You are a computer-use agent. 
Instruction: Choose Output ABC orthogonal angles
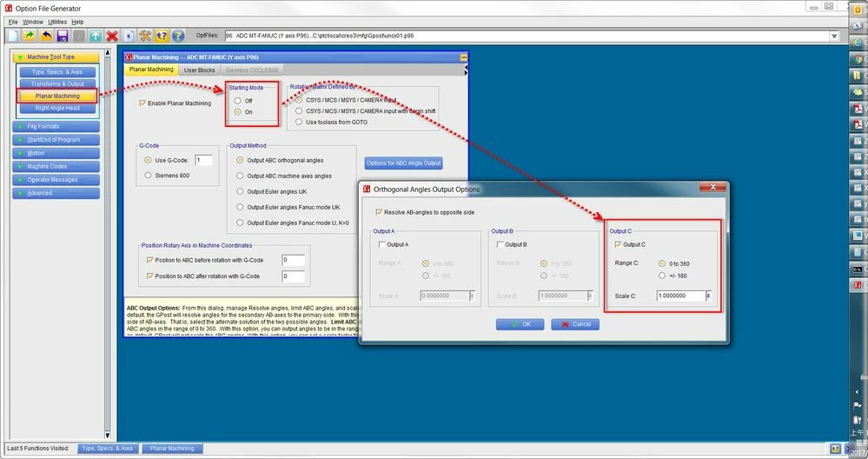240,160
